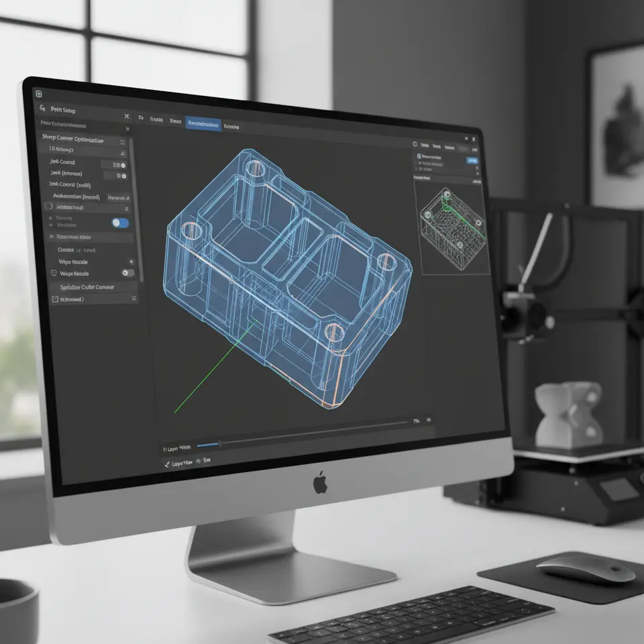Click the small blue button in the right panel
This screenshot has height=644, width=644.
[472, 160]
